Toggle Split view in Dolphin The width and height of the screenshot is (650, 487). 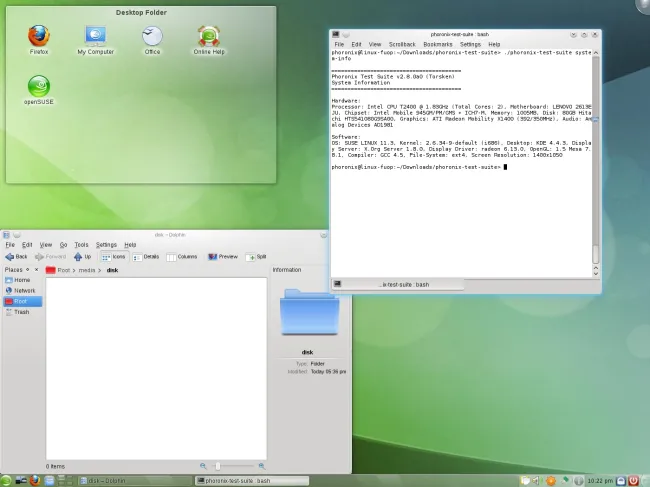coord(256,257)
